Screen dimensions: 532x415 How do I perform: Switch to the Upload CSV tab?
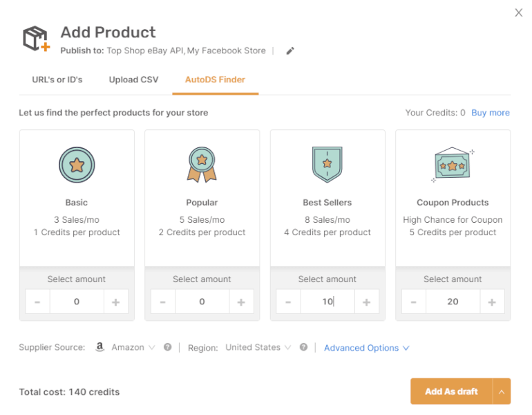coord(133,80)
